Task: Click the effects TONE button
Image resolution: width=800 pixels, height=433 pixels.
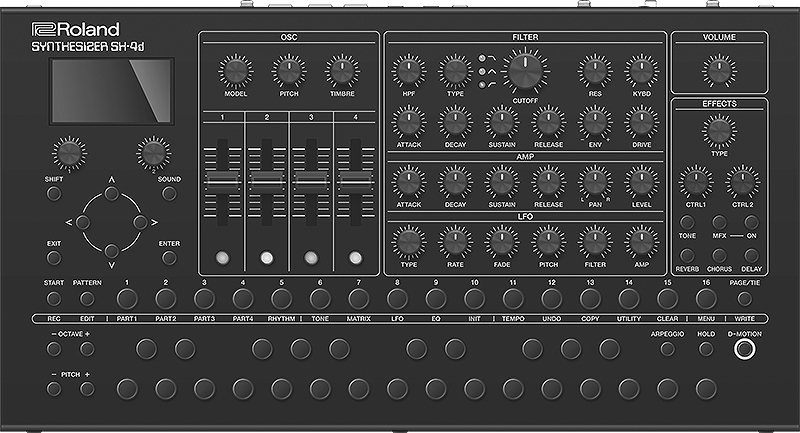Action: tap(687, 222)
